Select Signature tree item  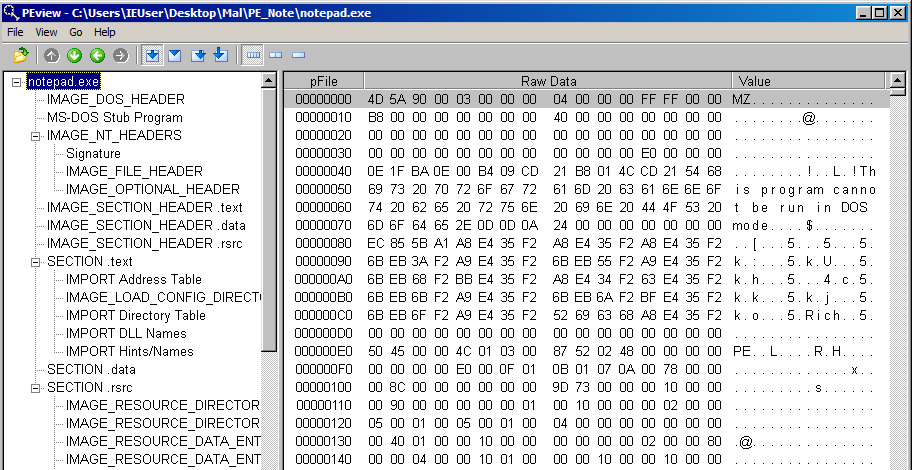[93, 154]
